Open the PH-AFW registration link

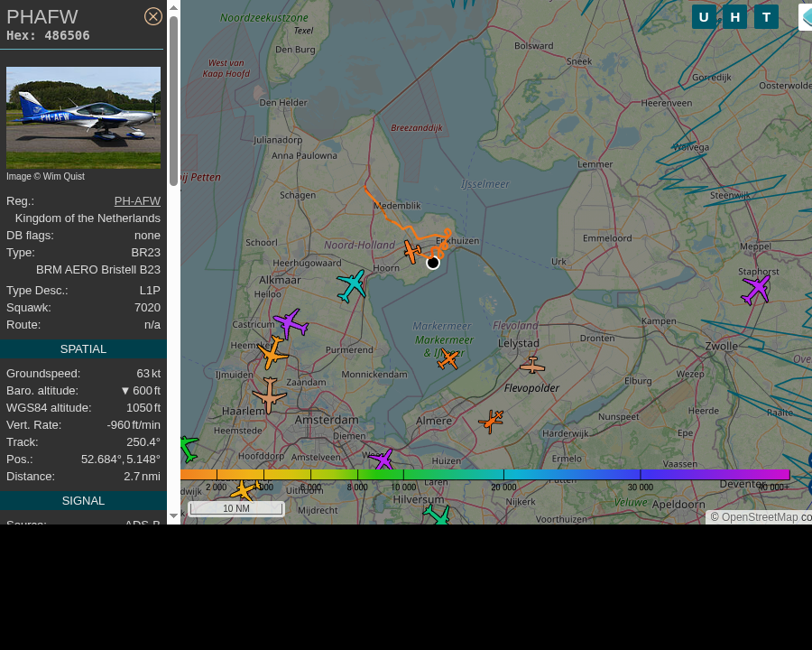[x=137, y=200]
